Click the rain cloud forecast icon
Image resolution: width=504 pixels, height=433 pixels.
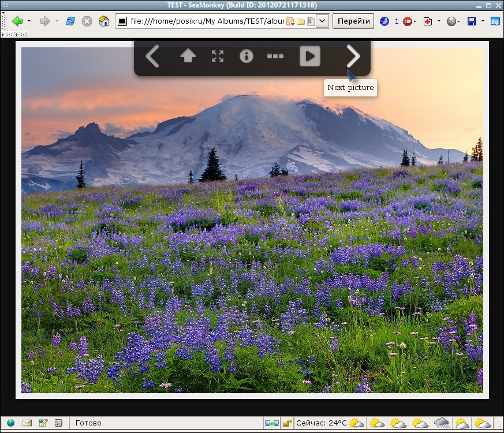click(441, 423)
